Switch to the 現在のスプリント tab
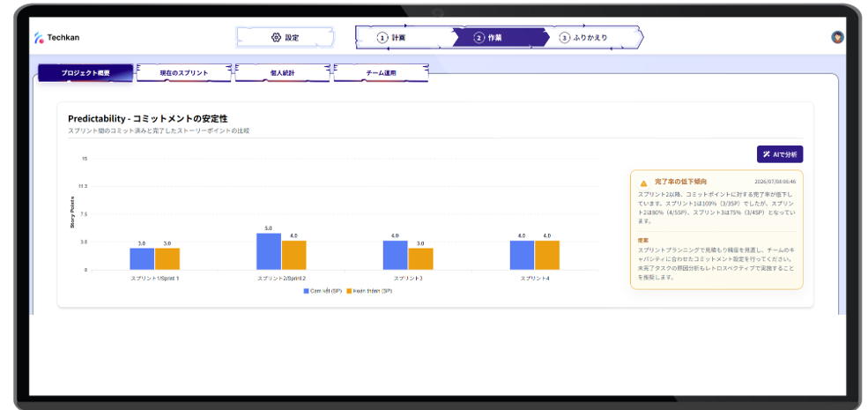The image size is (868, 410). (184, 72)
